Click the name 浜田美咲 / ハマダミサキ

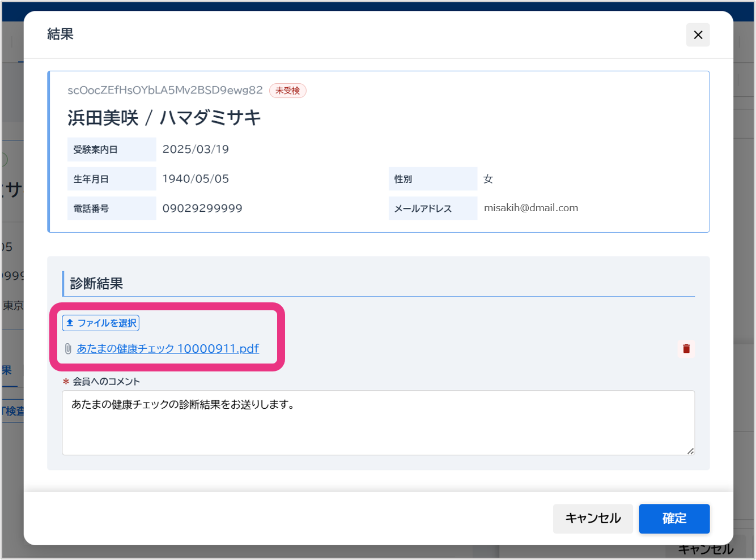pyautogui.click(x=164, y=118)
